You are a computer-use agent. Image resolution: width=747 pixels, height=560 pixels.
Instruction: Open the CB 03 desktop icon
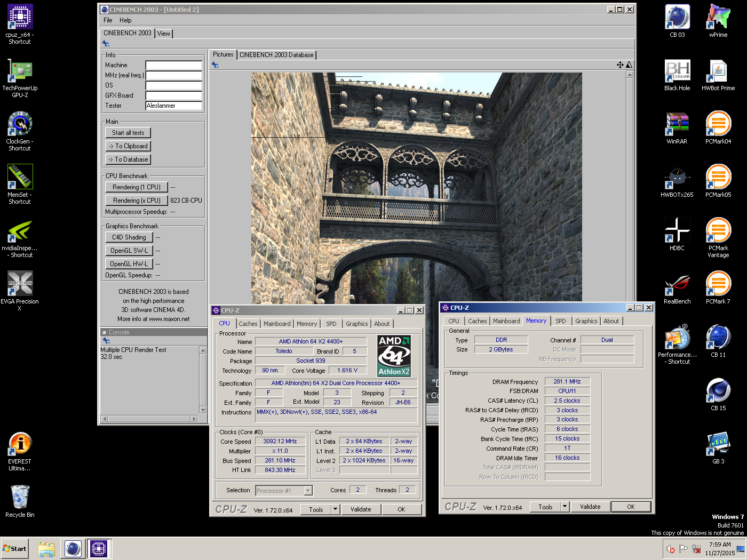click(x=677, y=21)
